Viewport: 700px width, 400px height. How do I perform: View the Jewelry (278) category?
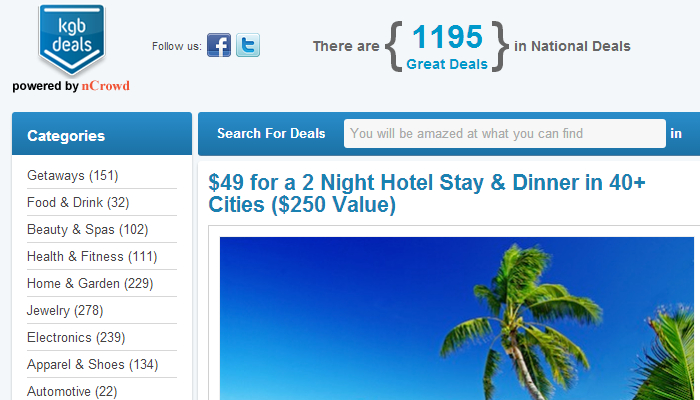point(65,310)
